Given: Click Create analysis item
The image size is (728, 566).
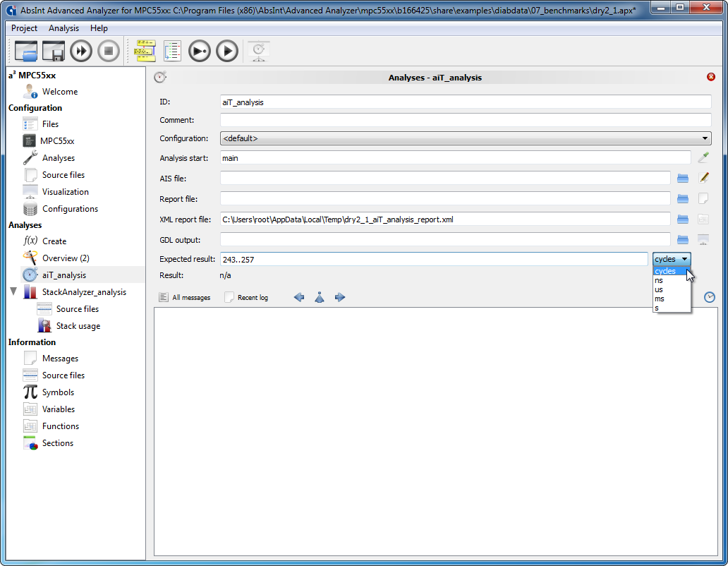Looking at the screenshot, I should [54, 241].
